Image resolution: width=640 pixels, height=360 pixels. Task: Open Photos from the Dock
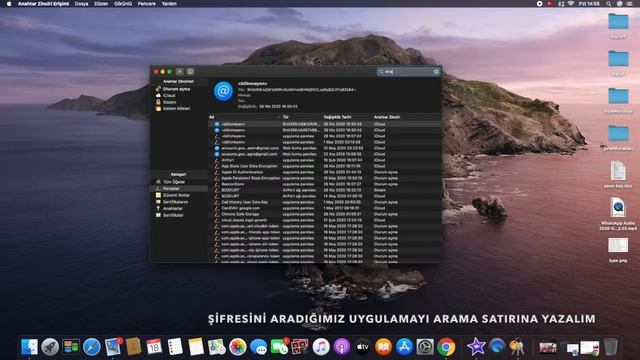238,347
